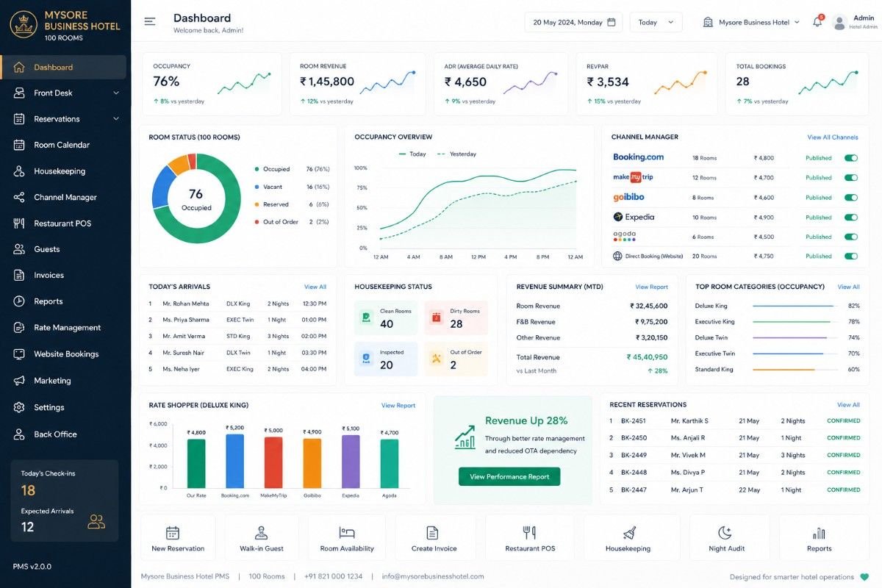Screen dimensions: 882x588
Task: Click the Deluxe King occupancy progress bar
Action: 794,306
